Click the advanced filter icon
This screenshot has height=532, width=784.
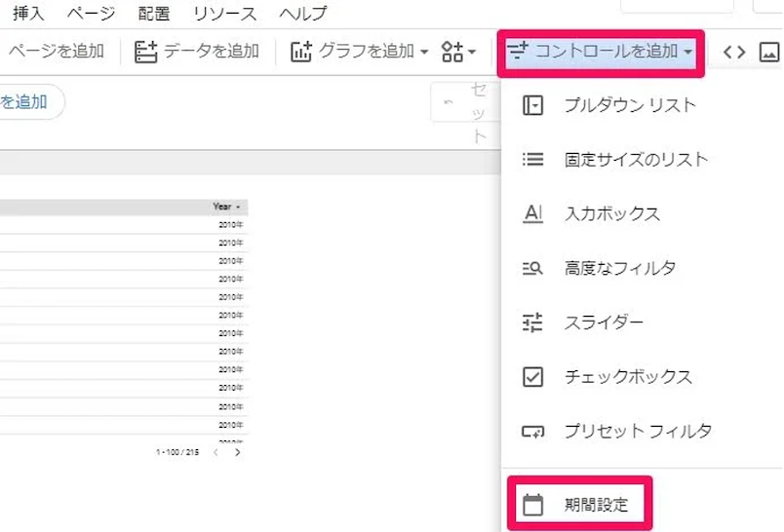coord(532,268)
